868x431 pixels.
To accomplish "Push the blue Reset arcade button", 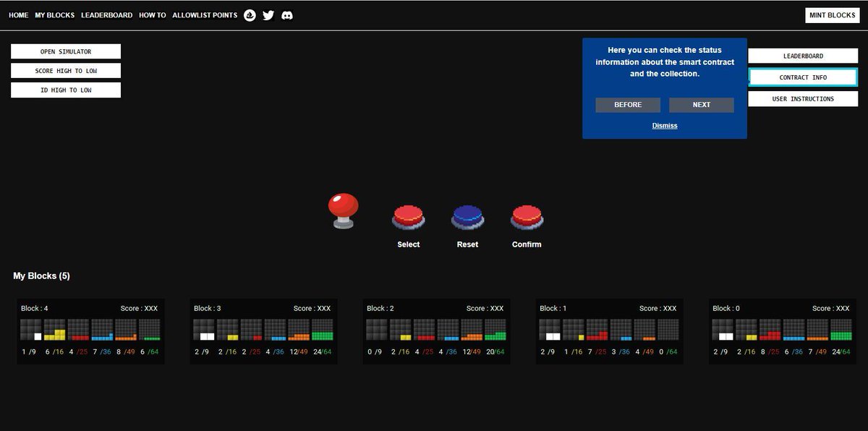I will click(x=468, y=218).
